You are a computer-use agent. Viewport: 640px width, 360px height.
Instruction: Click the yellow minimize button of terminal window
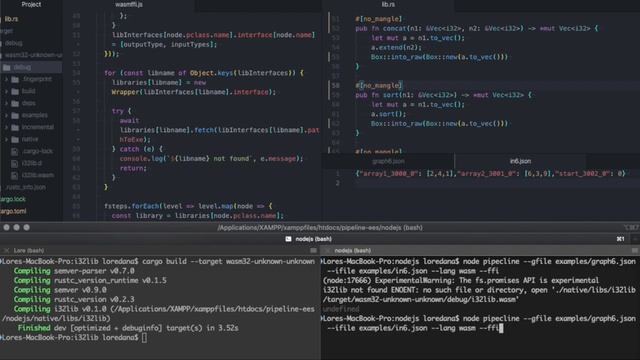click(16, 227)
